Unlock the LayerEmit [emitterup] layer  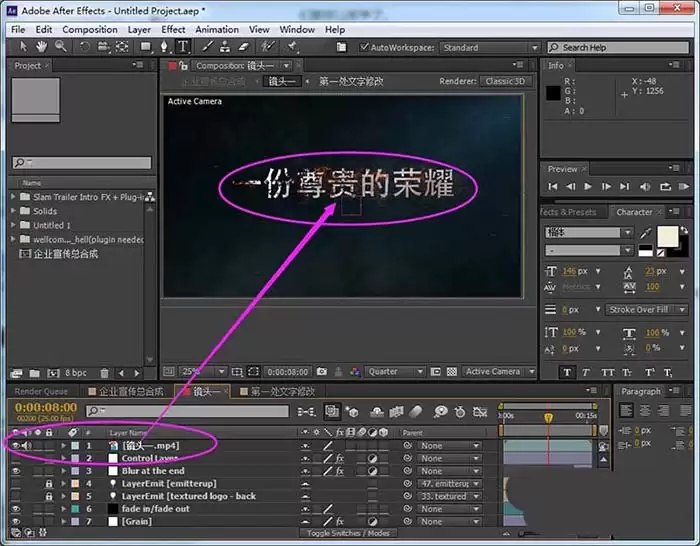pyautogui.click(x=49, y=483)
